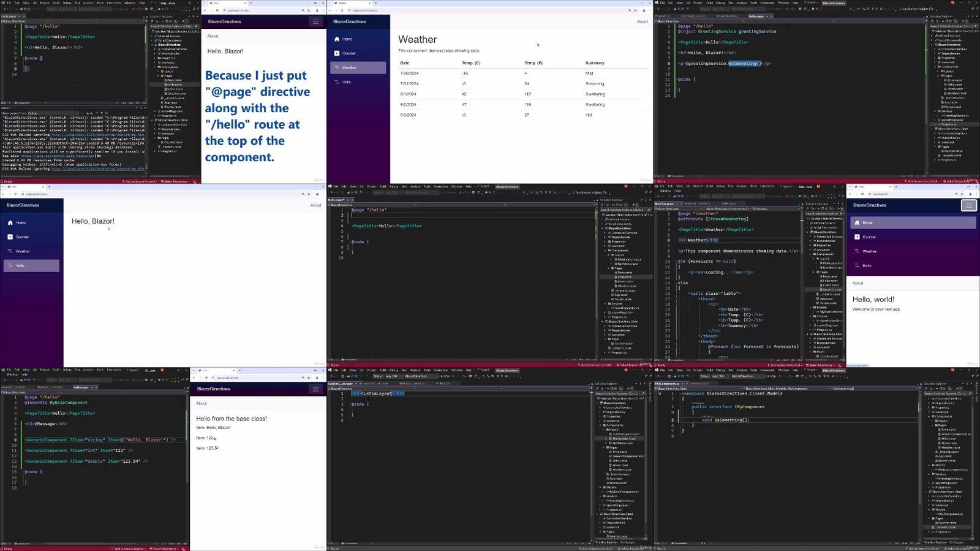The height and width of the screenshot is (551, 980).
Task: Select Routes.razor in Weather.razor Solution Explorer
Action: point(827,303)
